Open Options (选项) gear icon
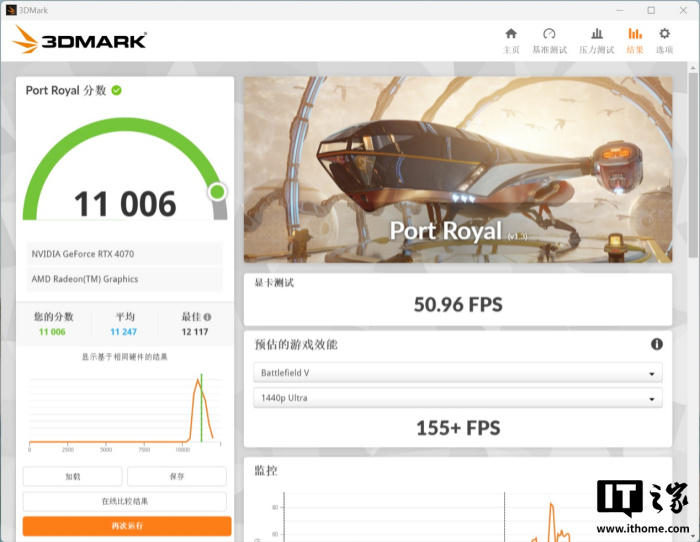The height and width of the screenshot is (542, 700). pos(664,39)
